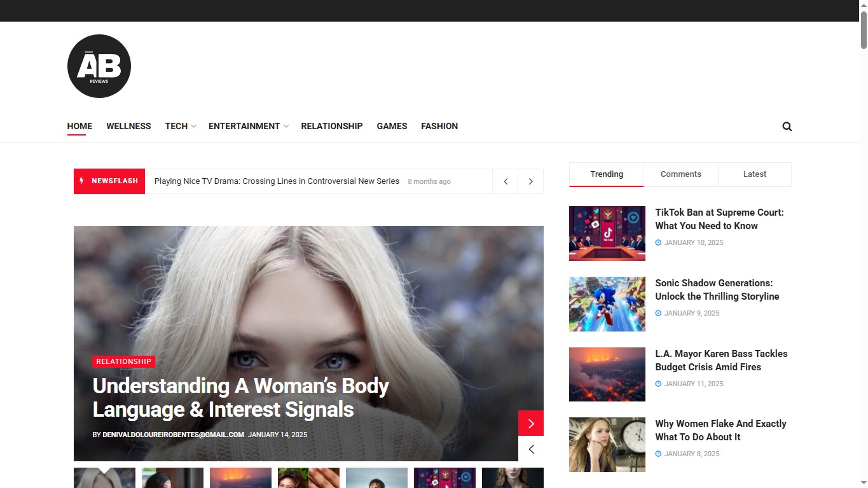
Task: Click white previous slide arrow on hero
Action: 531,449
